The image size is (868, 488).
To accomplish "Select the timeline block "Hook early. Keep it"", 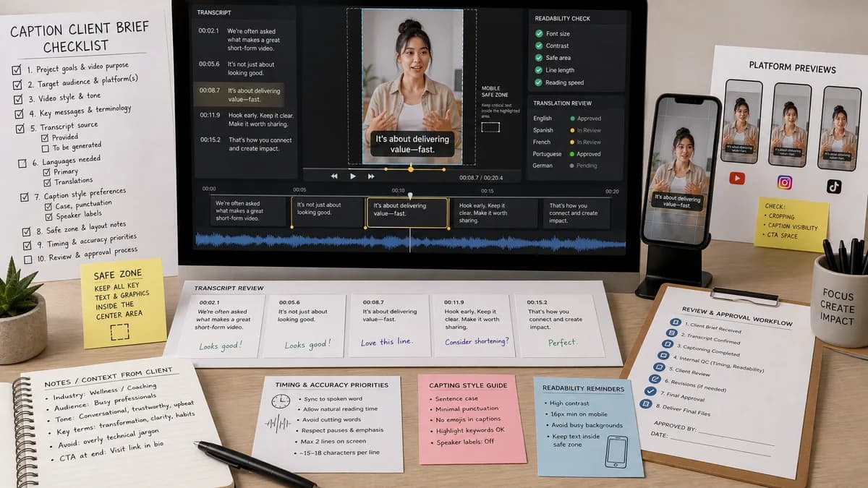I will coord(495,213).
